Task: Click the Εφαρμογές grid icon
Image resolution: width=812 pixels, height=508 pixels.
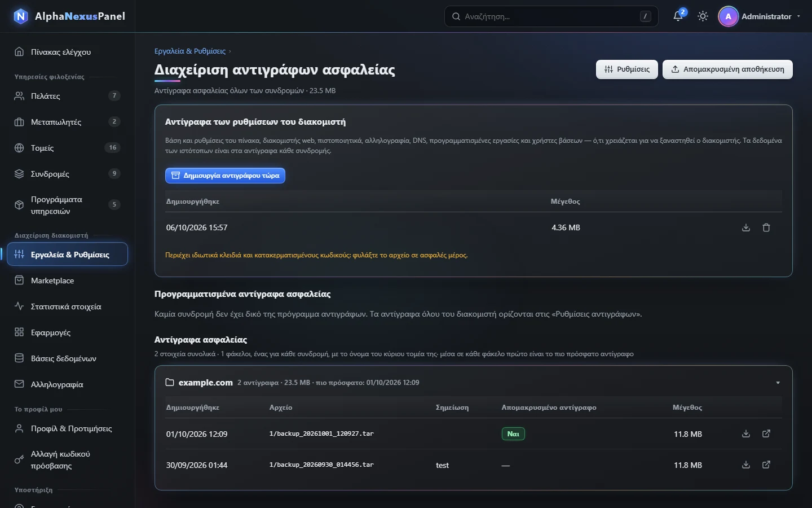Action: point(19,332)
